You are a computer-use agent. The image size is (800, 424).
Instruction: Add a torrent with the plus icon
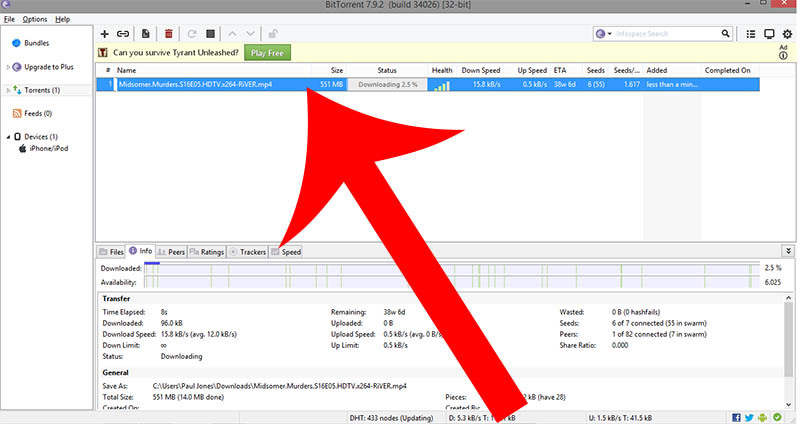tap(105, 34)
